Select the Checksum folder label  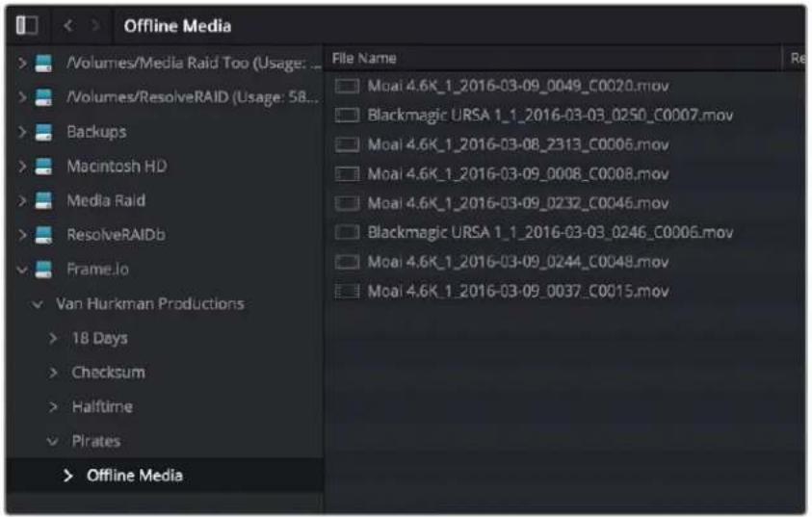(x=109, y=372)
